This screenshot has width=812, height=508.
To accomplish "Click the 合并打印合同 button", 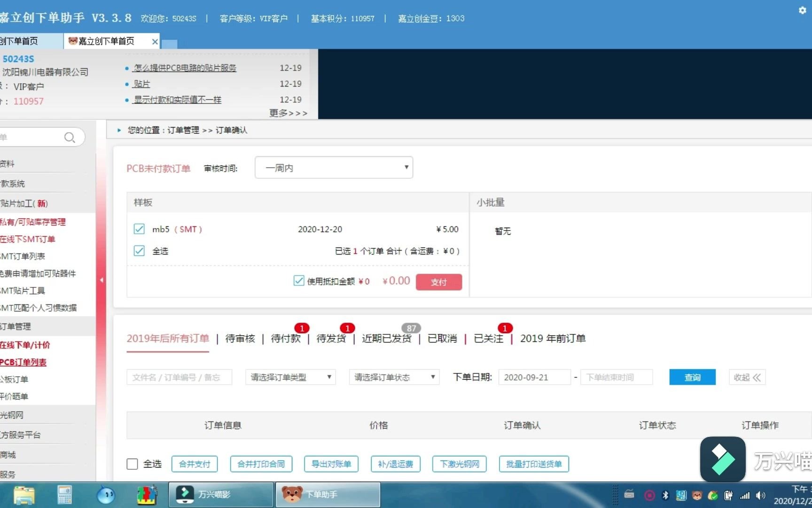I will [x=261, y=464].
